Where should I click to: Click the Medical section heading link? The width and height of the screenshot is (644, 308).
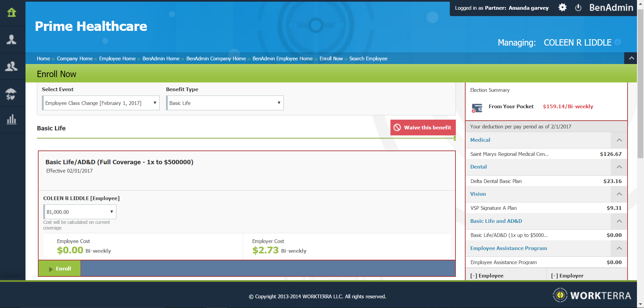coord(480,140)
